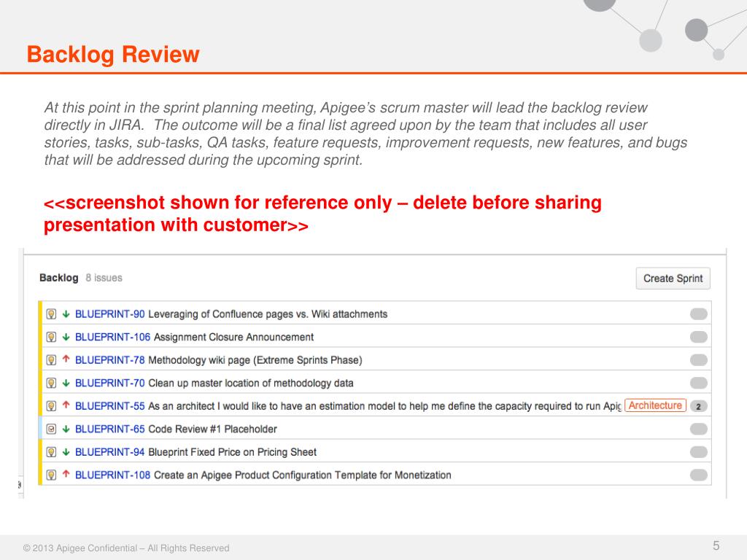Viewport: 747px width, 560px height.
Task: Click the red 'screenshot shown for reference only' note
Action: pyautogui.click(x=322, y=214)
